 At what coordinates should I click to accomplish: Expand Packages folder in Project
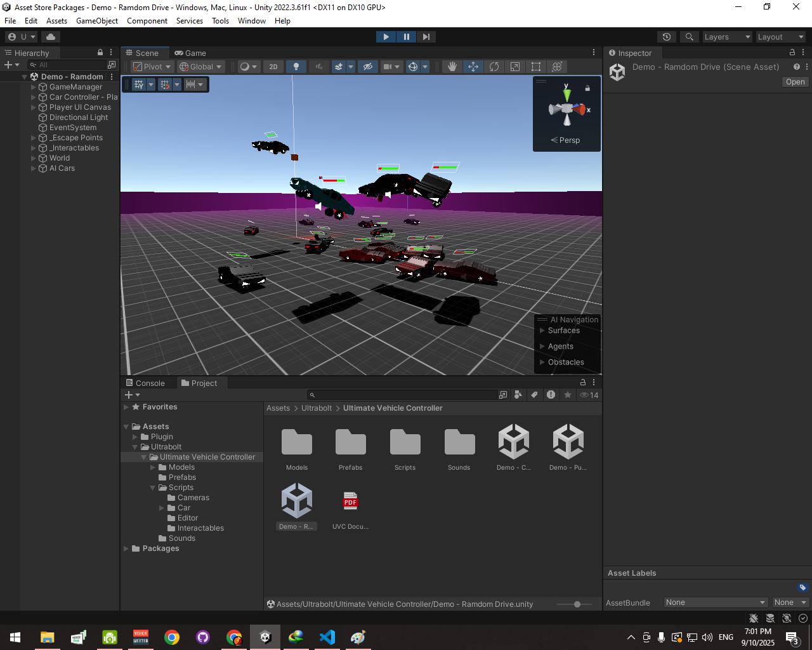(126, 548)
